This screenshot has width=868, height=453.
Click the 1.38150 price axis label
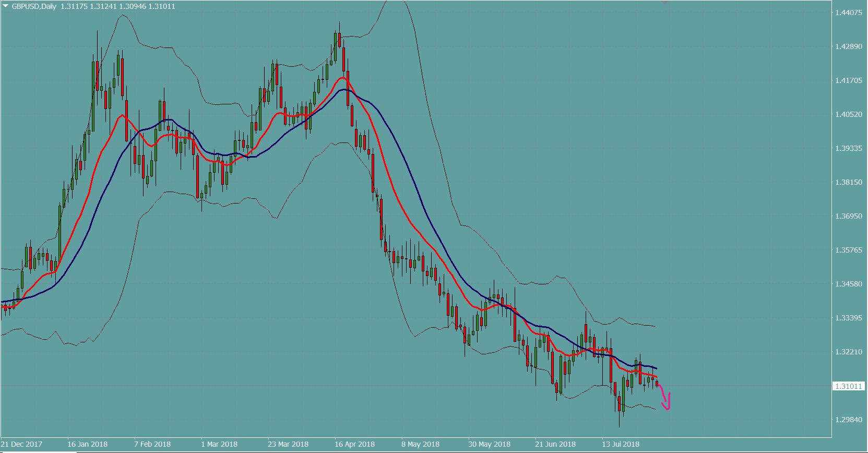point(849,182)
